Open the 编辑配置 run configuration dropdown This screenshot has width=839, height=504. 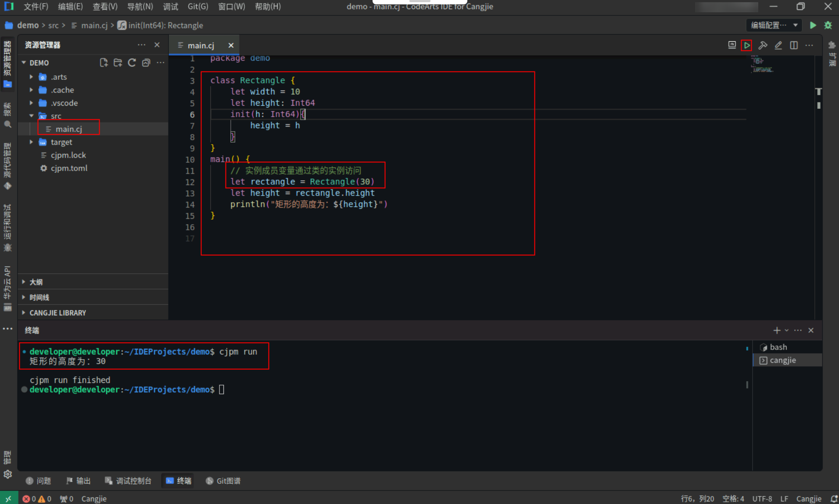click(774, 25)
